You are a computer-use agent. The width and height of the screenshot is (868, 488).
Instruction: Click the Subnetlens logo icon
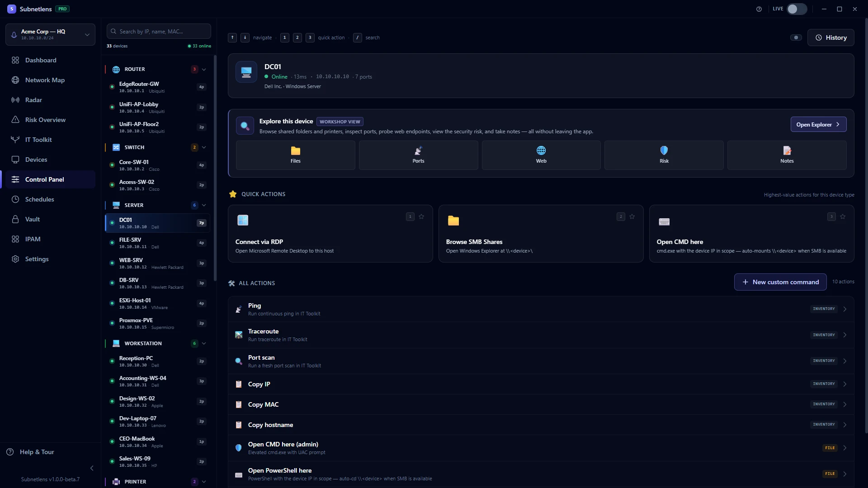tap(12, 9)
